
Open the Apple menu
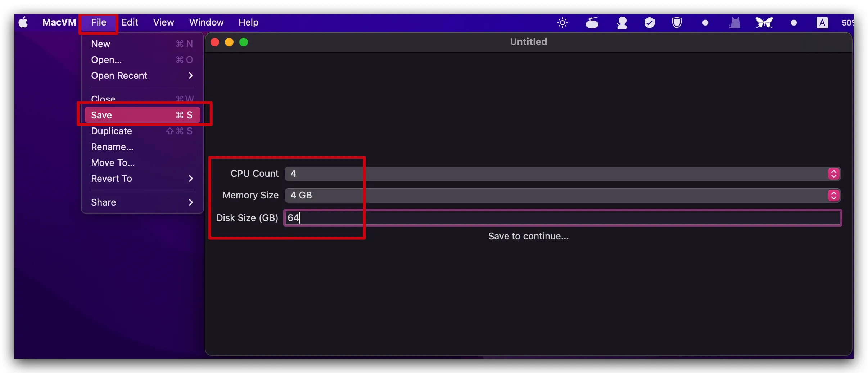coord(23,22)
